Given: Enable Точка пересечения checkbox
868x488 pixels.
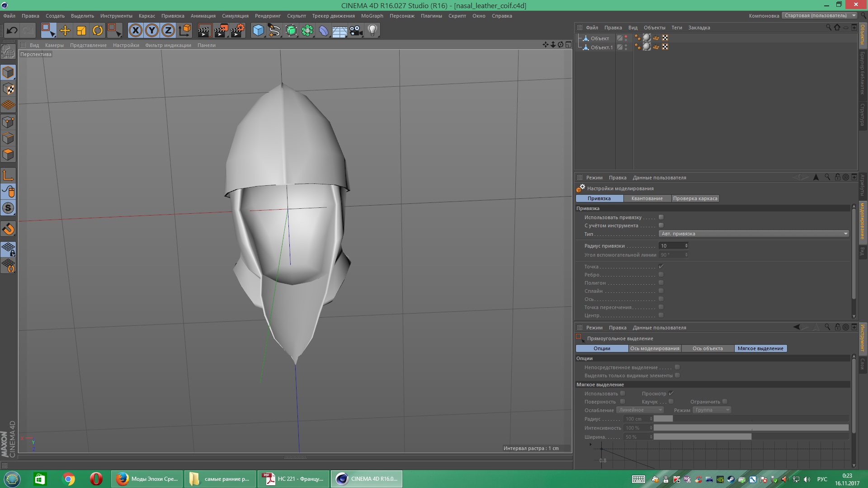Looking at the screenshot, I should tap(661, 307).
